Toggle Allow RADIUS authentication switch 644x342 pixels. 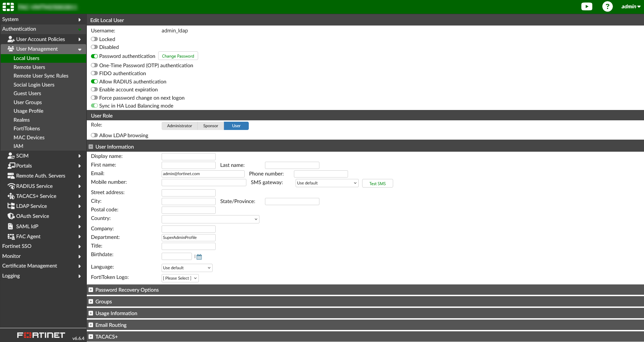[x=94, y=82]
